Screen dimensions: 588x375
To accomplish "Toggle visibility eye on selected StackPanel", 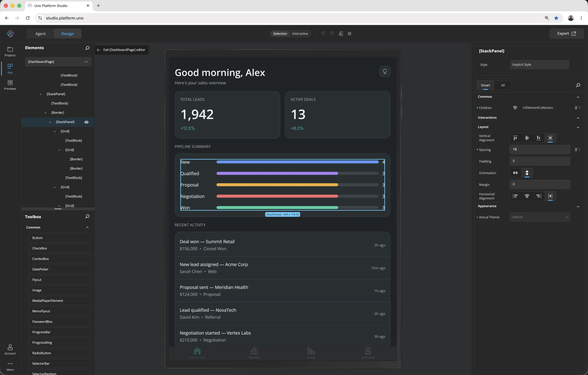I will (x=87, y=122).
